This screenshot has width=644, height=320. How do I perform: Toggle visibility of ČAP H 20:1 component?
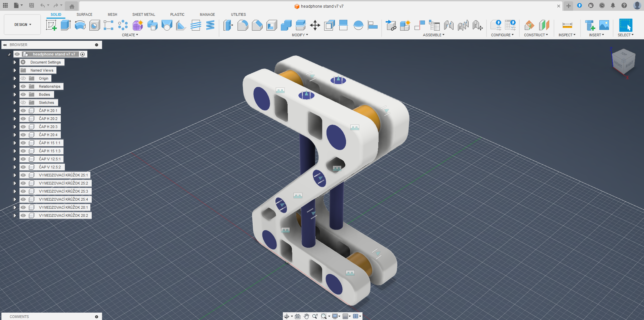click(23, 111)
